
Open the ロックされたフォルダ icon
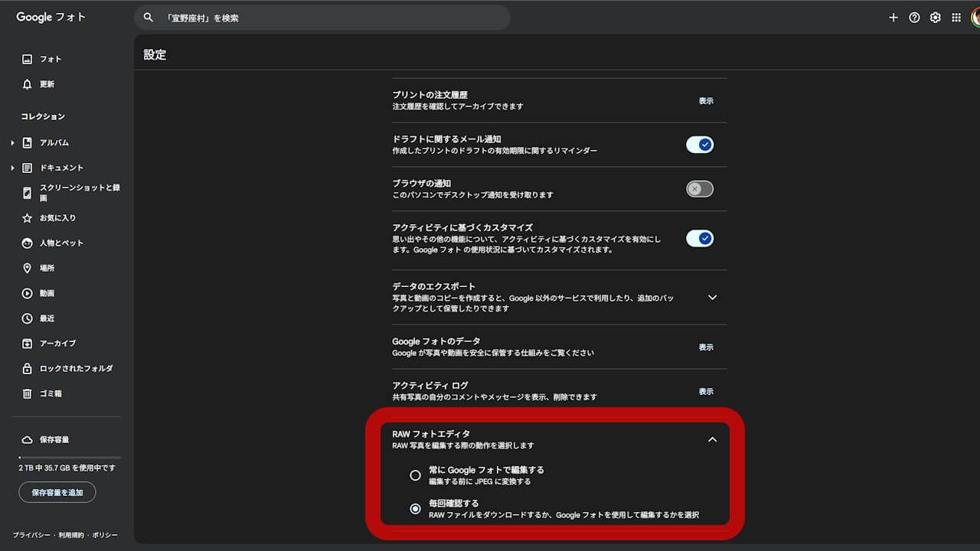click(28, 368)
